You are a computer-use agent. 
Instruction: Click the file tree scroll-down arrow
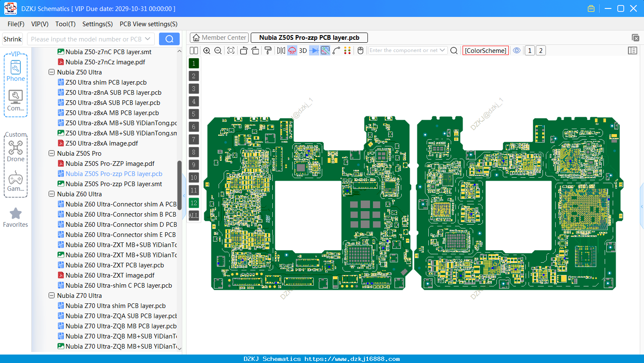(x=179, y=348)
